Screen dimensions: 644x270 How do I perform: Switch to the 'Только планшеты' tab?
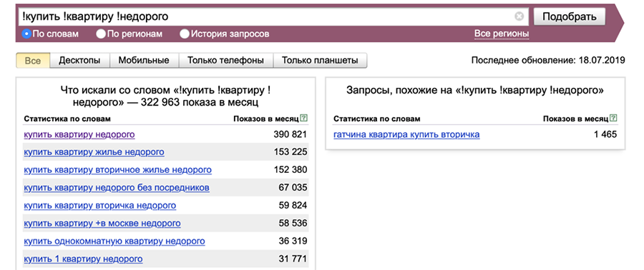tap(320, 61)
